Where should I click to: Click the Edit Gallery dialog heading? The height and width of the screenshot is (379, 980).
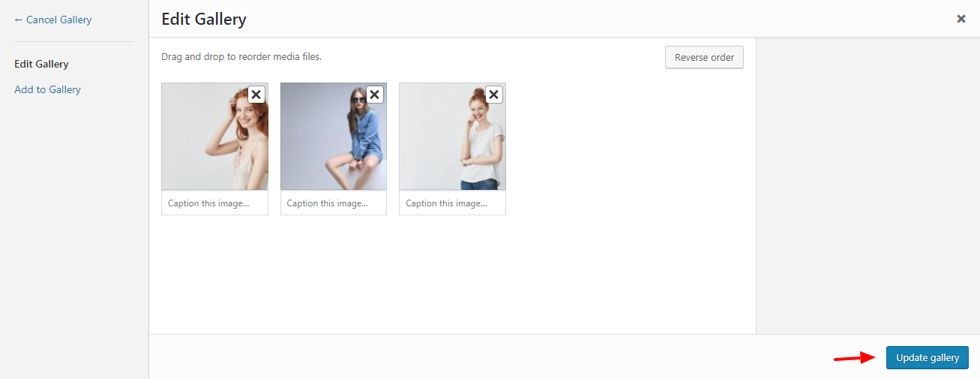204,20
